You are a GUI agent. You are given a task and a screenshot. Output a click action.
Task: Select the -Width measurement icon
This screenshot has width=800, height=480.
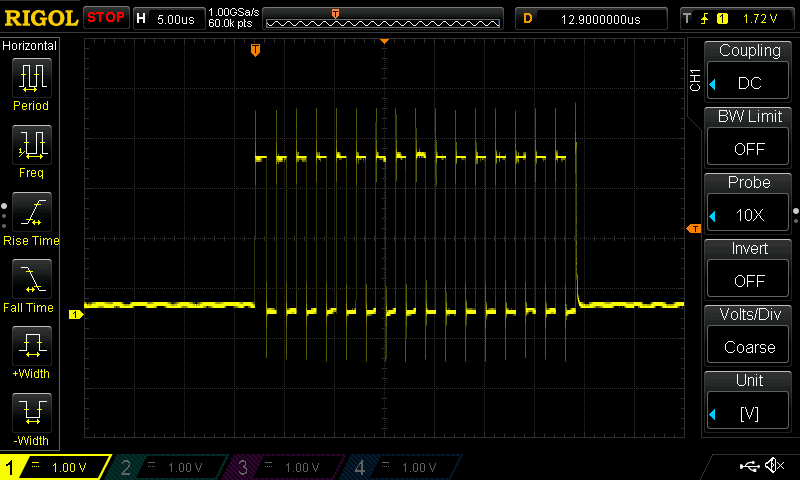(x=32, y=413)
